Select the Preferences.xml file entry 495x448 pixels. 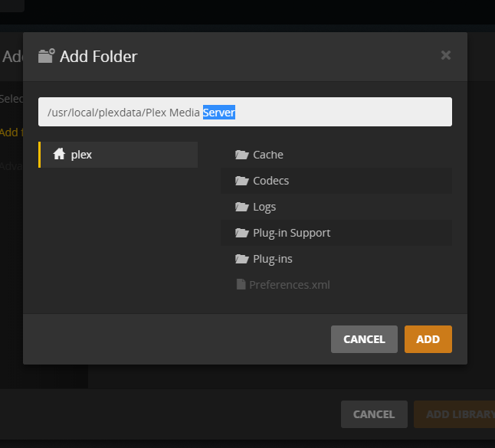pyautogui.click(x=289, y=285)
